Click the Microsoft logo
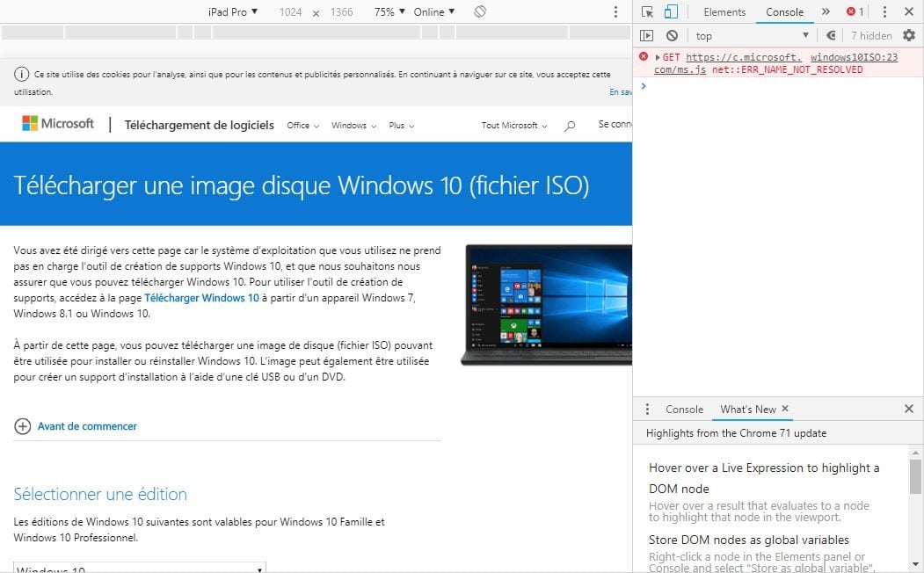This screenshot has height=573, width=924. pyautogui.click(x=58, y=124)
